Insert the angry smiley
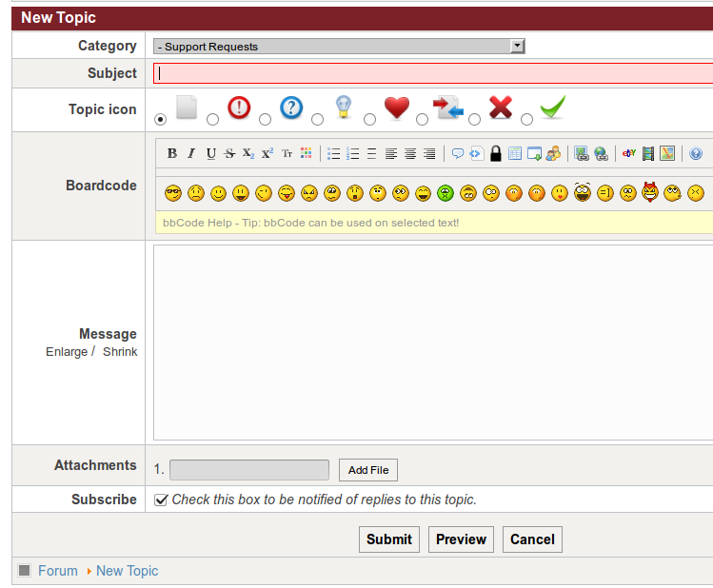Image resolution: width=713 pixels, height=588 pixels. click(x=309, y=193)
